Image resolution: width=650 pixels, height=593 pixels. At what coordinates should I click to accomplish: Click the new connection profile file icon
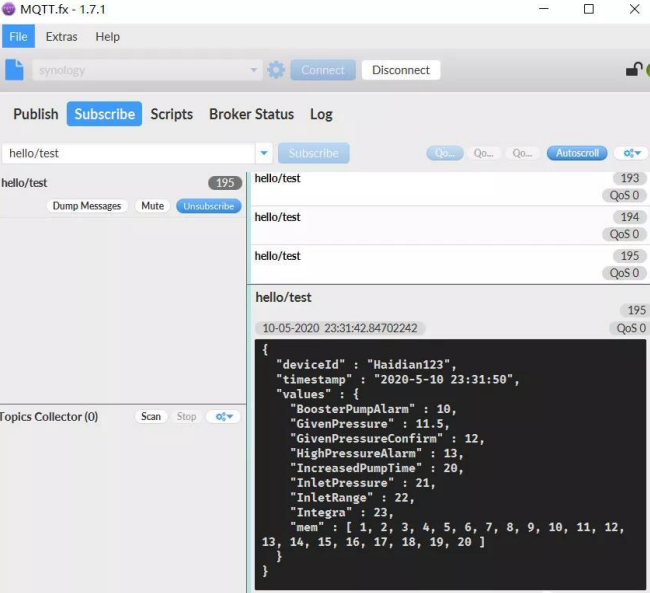point(14,70)
